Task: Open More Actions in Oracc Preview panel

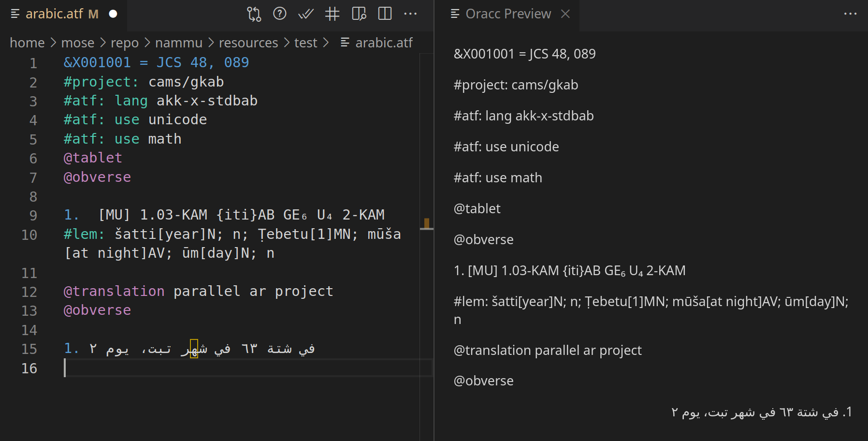Action: point(850,14)
